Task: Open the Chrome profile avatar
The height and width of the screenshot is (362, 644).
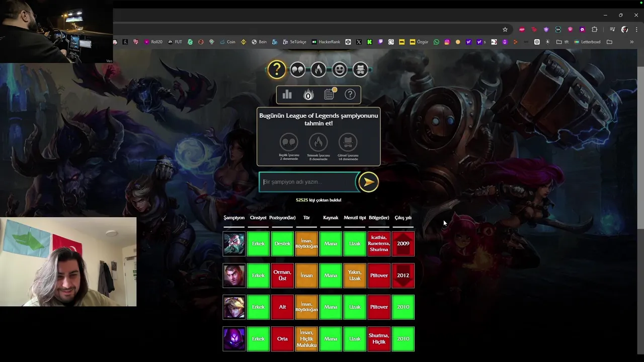Action: (x=624, y=30)
